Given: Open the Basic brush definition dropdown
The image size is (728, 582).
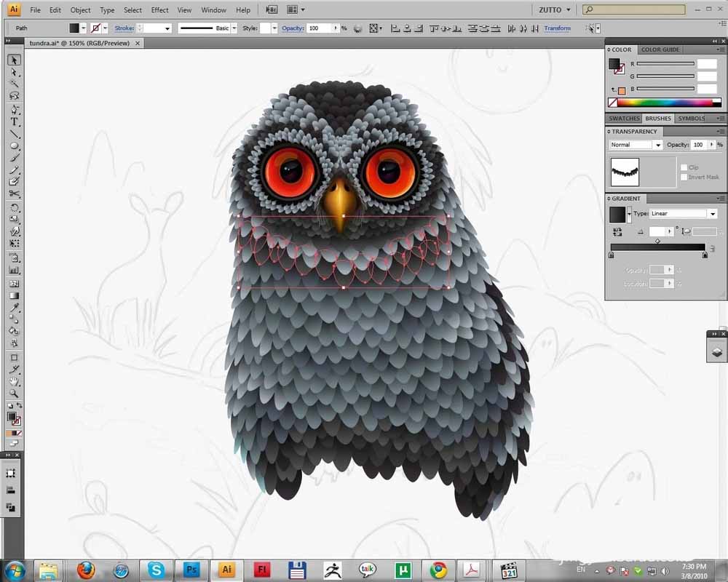Looking at the screenshot, I should tap(234, 28).
